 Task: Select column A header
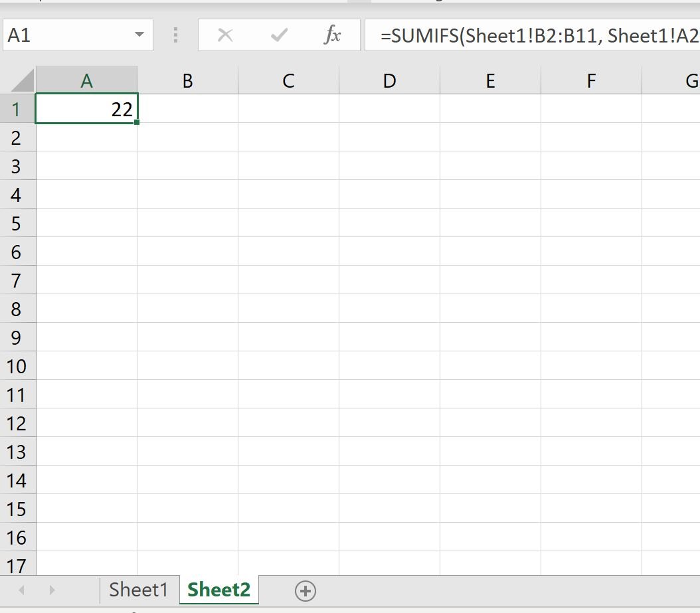(86, 80)
